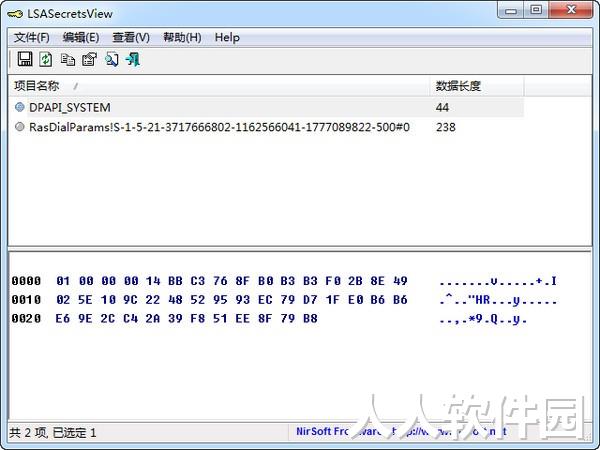Screen dimensions: 600x450
Task: Click the gray RasDialParams row icon
Action: 20,127
